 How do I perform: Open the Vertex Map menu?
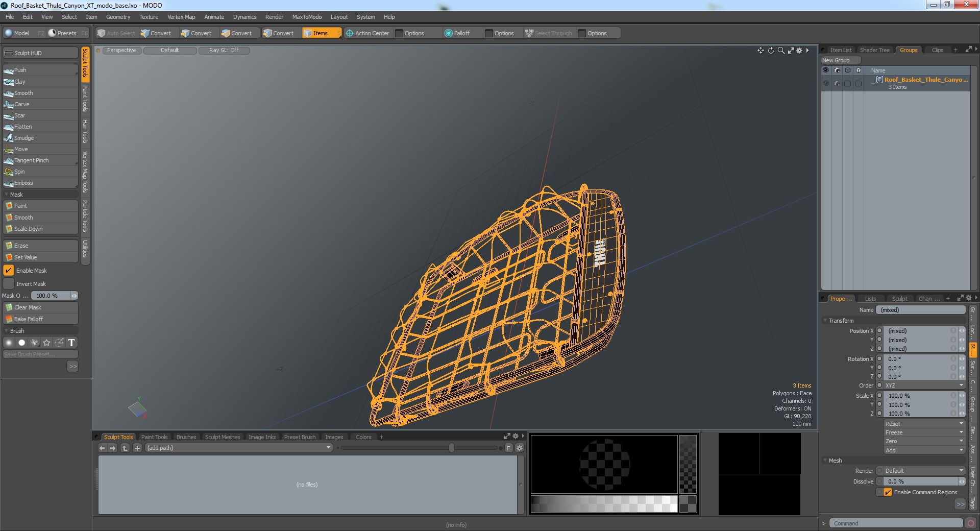point(181,17)
